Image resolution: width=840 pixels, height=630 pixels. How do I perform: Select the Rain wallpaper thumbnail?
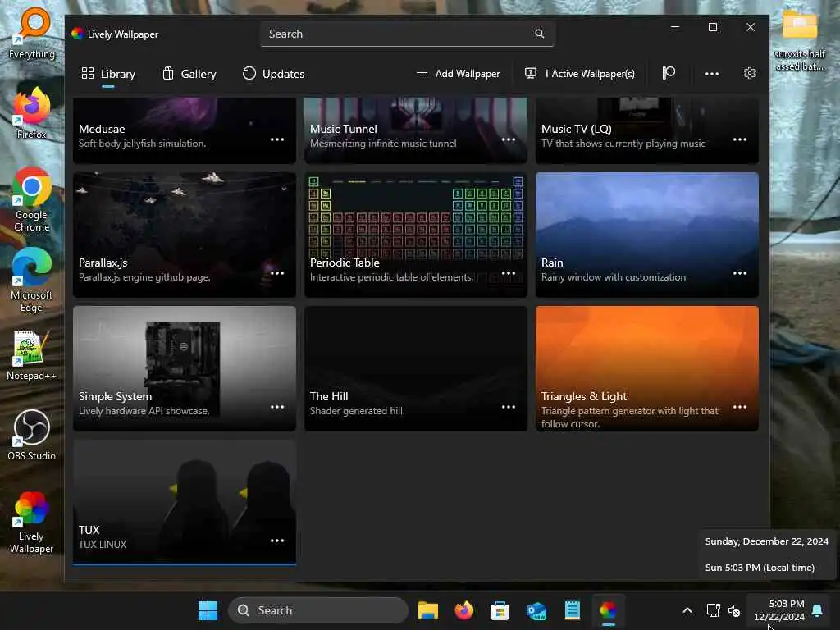click(x=647, y=235)
